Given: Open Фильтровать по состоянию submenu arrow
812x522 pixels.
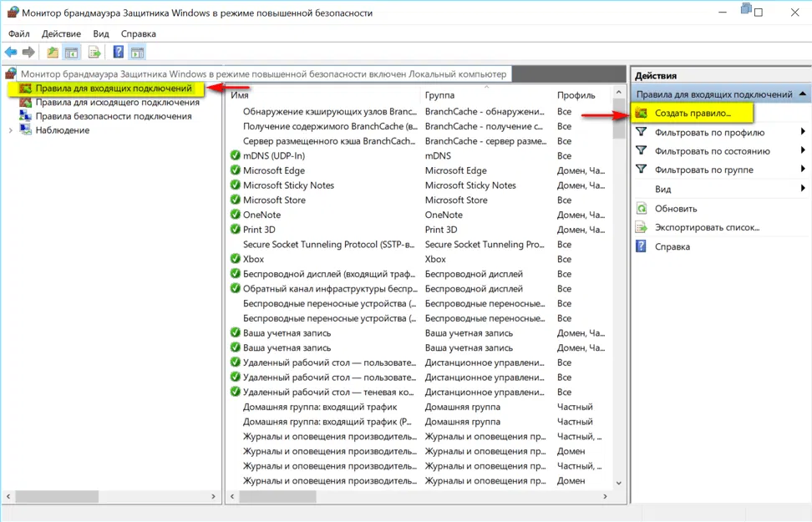Looking at the screenshot, I should (803, 150).
